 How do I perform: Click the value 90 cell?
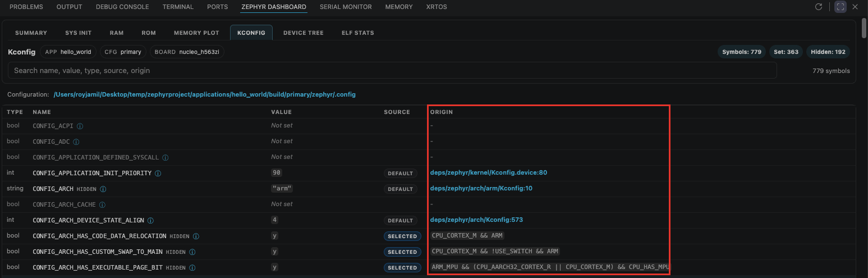tap(276, 173)
